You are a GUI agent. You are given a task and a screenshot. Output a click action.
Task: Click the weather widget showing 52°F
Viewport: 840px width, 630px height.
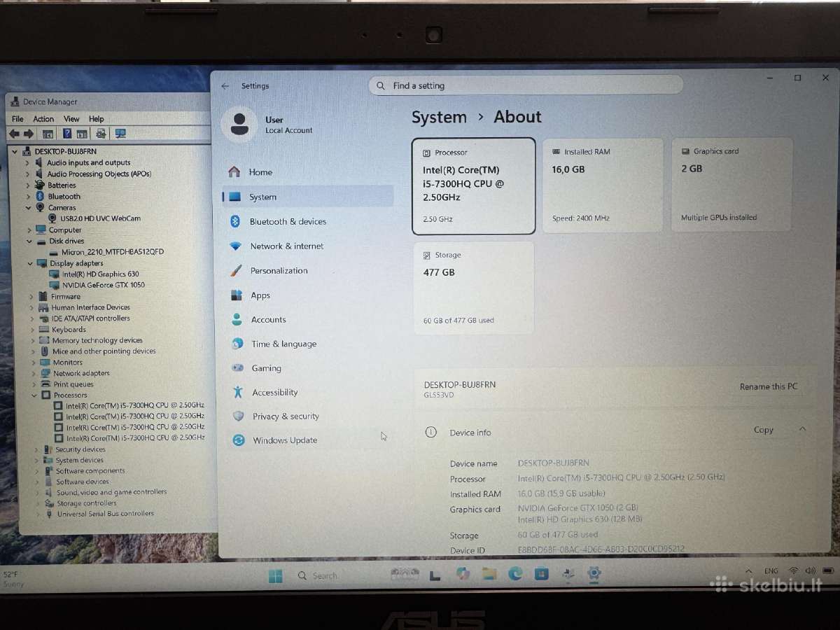(13, 579)
